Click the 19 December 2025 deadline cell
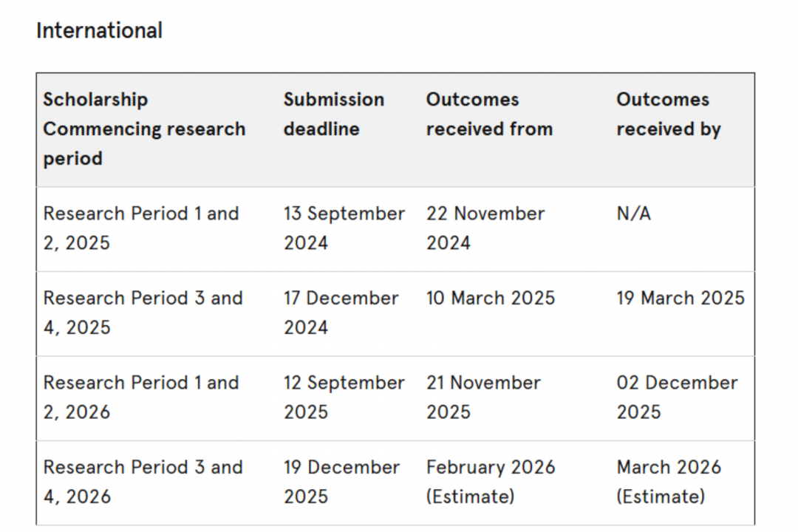Image resolution: width=798 pixels, height=532 pixels. click(x=341, y=482)
